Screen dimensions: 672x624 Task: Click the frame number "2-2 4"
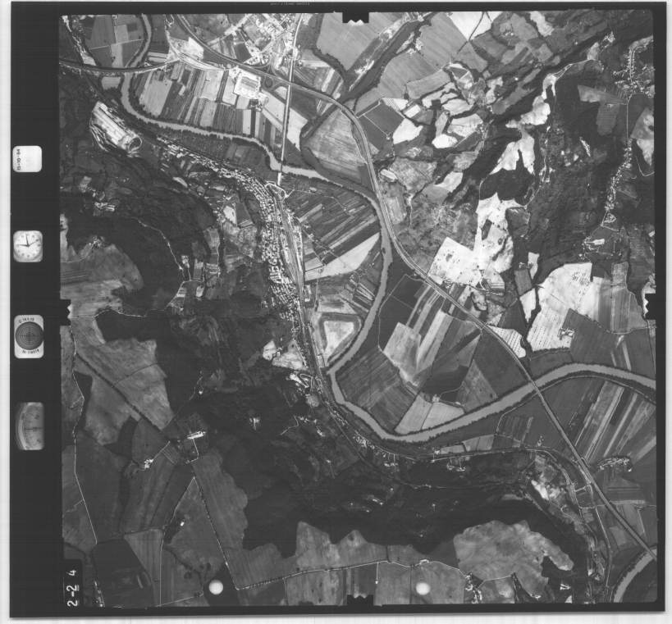pos(73,587)
